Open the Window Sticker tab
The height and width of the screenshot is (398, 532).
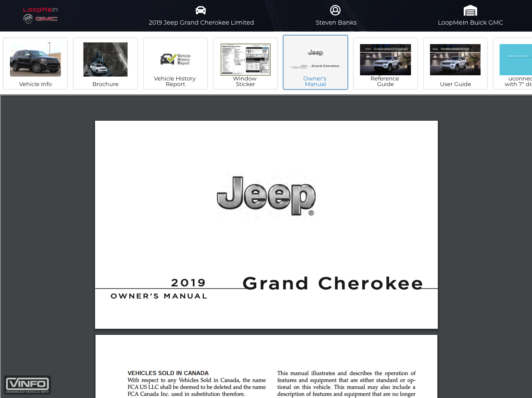[x=245, y=64]
